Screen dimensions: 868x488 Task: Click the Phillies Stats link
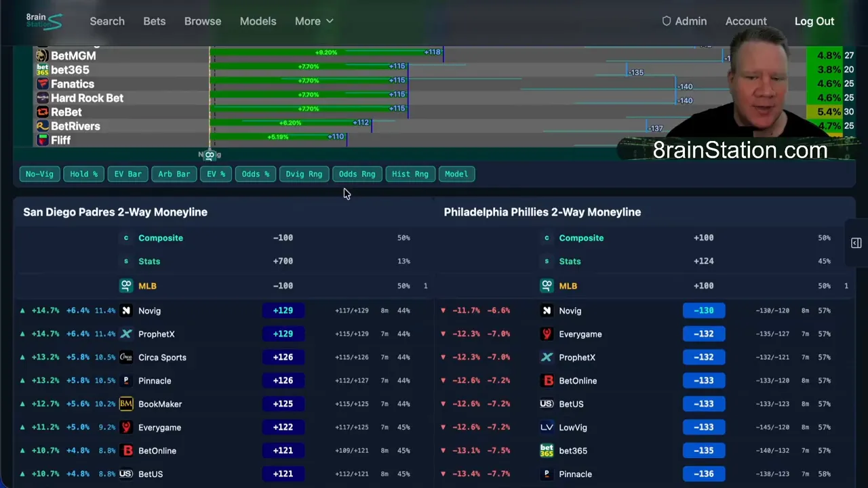(x=570, y=261)
